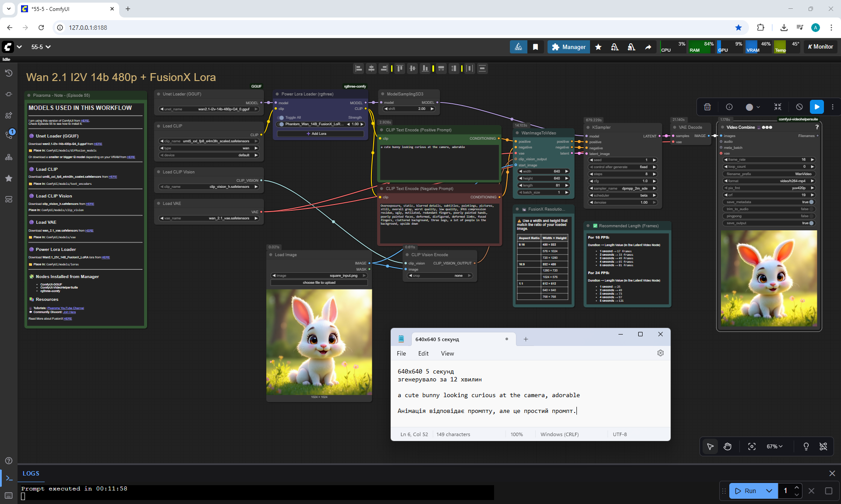Click the trash icon in the node toolbar
Screen dimensions: 841x504
coord(707,107)
